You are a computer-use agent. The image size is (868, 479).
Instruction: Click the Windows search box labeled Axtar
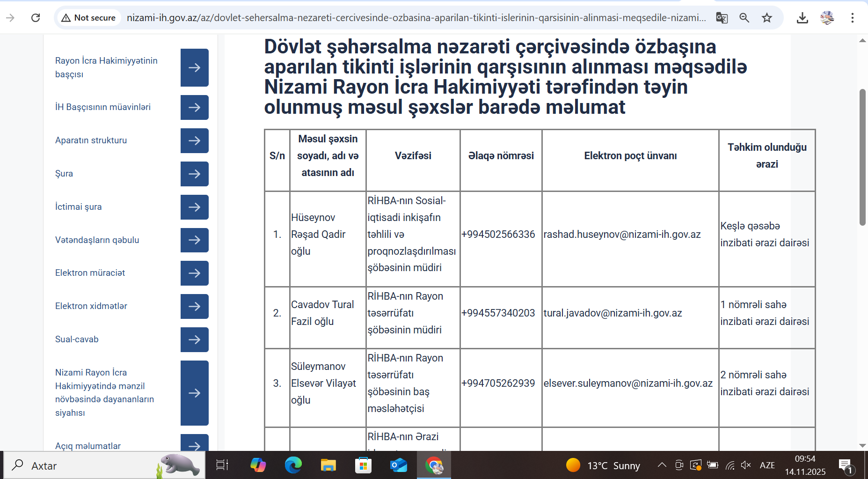(84, 465)
